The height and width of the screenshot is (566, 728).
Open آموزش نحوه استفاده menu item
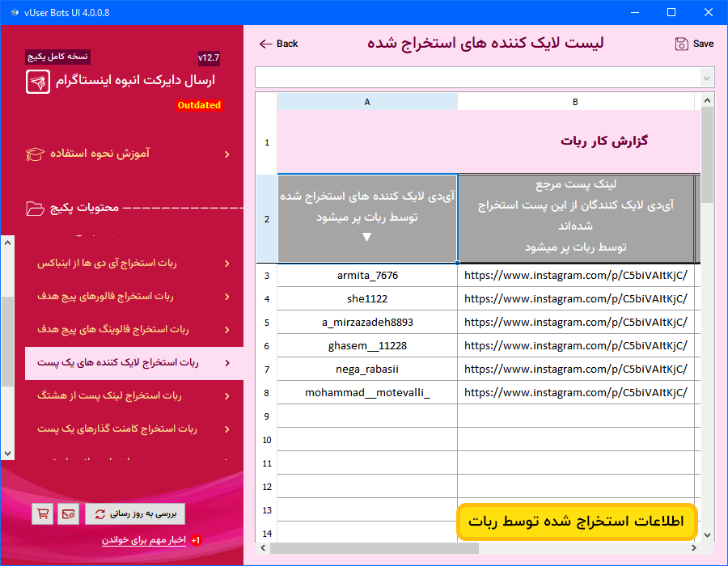pos(129,154)
